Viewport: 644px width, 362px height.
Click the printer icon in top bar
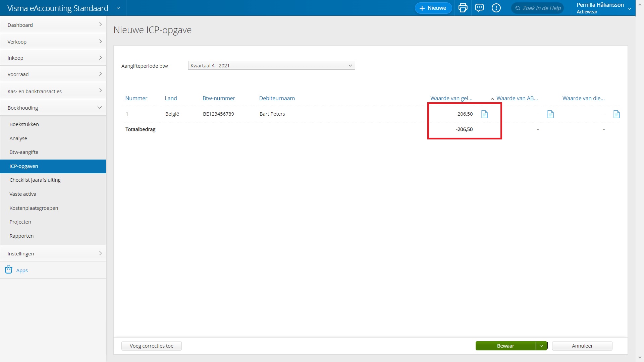[463, 8]
